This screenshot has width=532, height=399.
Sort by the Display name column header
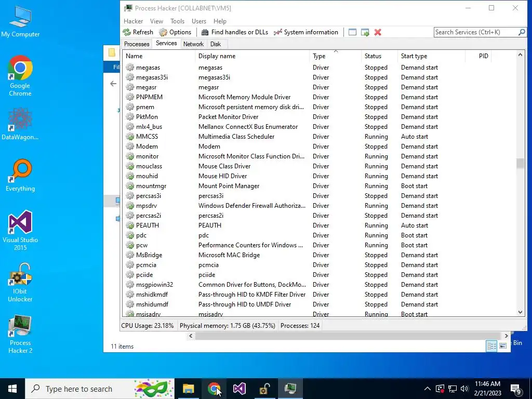coord(252,56)
